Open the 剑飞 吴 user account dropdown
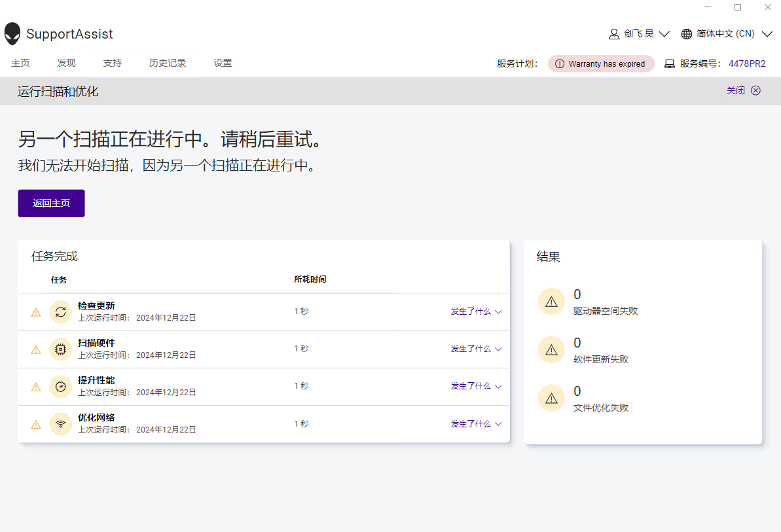 [x=639, y=33]
